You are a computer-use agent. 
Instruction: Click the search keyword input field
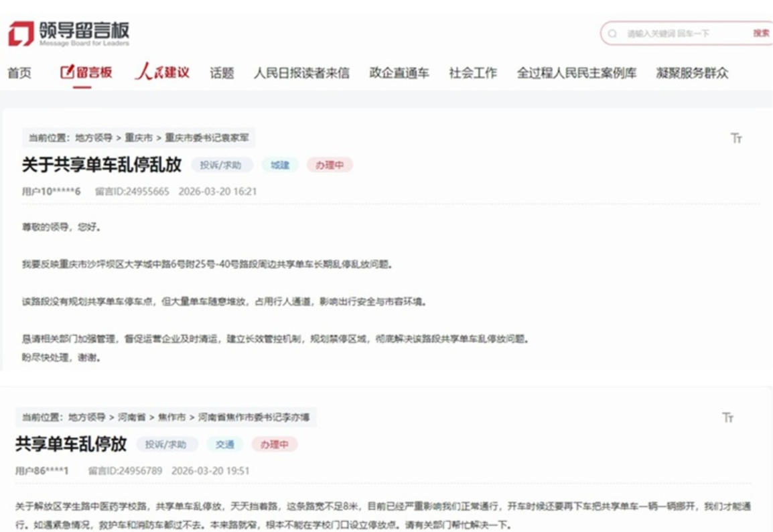683,34
